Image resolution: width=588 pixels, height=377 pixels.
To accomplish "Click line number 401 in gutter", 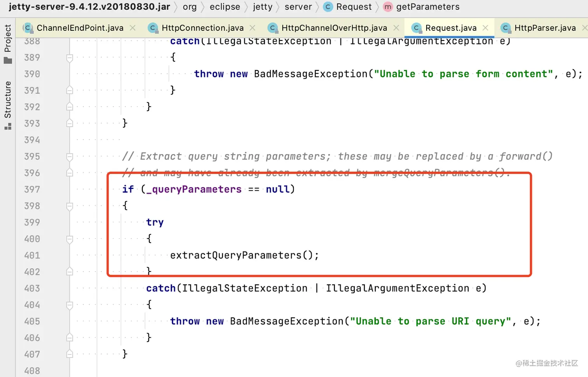I will pos(32,255).
